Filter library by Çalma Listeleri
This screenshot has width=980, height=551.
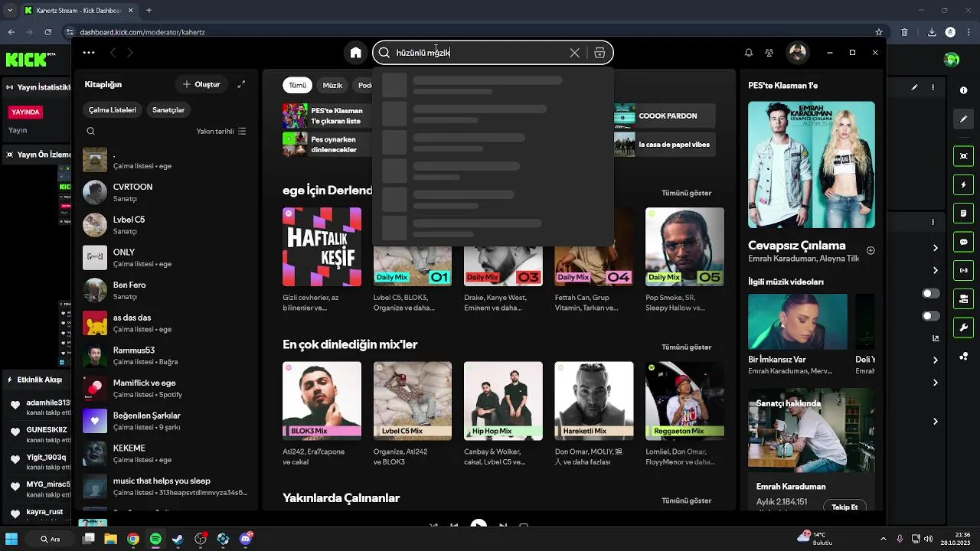113,110
